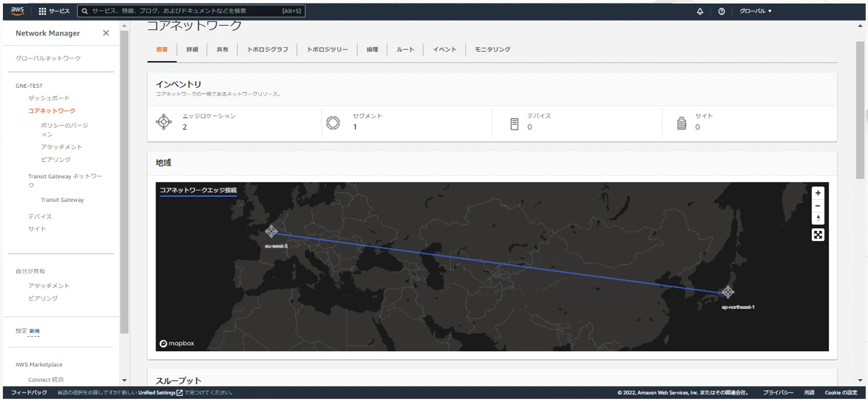Expand the グローバル region dropdown
The image size is (868, 400).
point(755,11)
